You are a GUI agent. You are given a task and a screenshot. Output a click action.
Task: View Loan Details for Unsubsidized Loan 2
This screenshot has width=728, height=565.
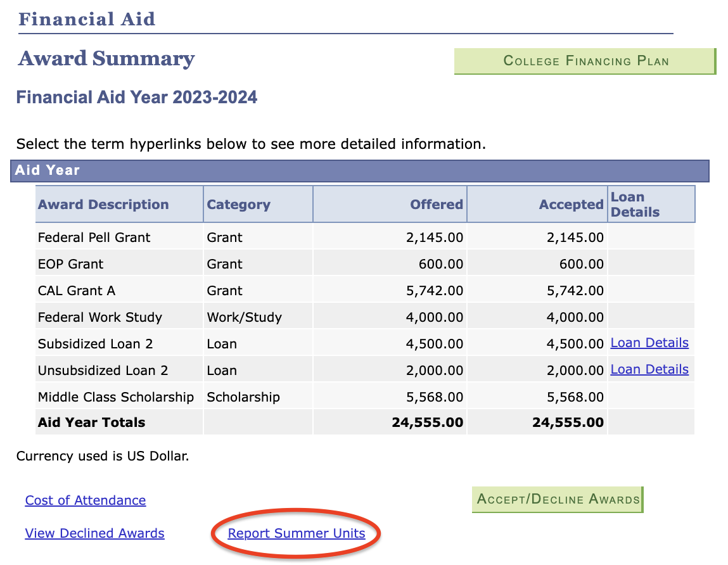[649, 369]
